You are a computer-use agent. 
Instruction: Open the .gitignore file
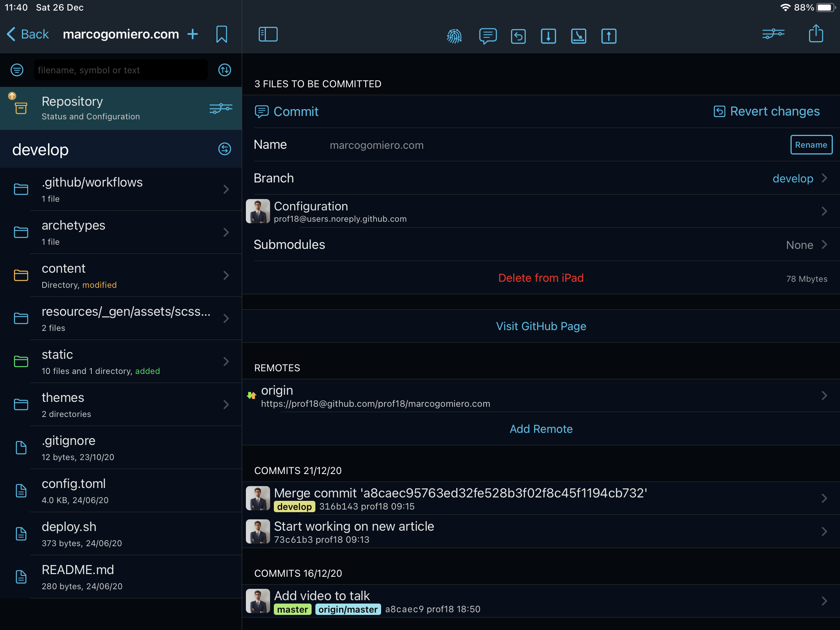(121, 447)
